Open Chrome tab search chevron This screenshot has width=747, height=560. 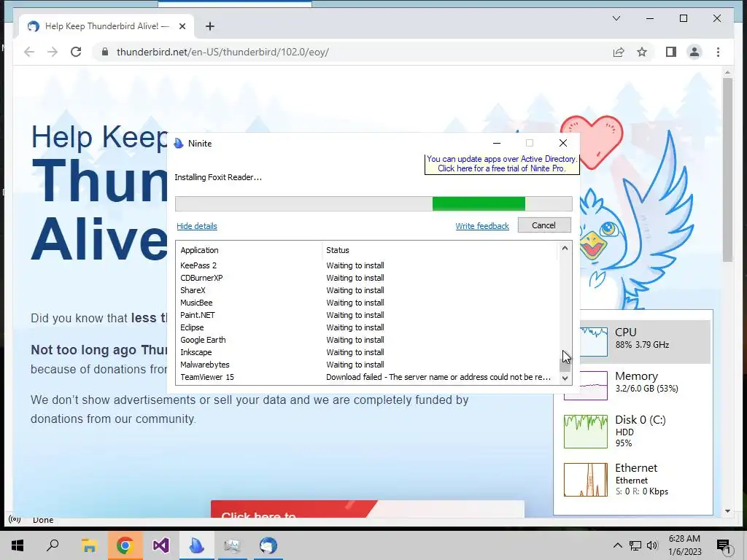616,18
